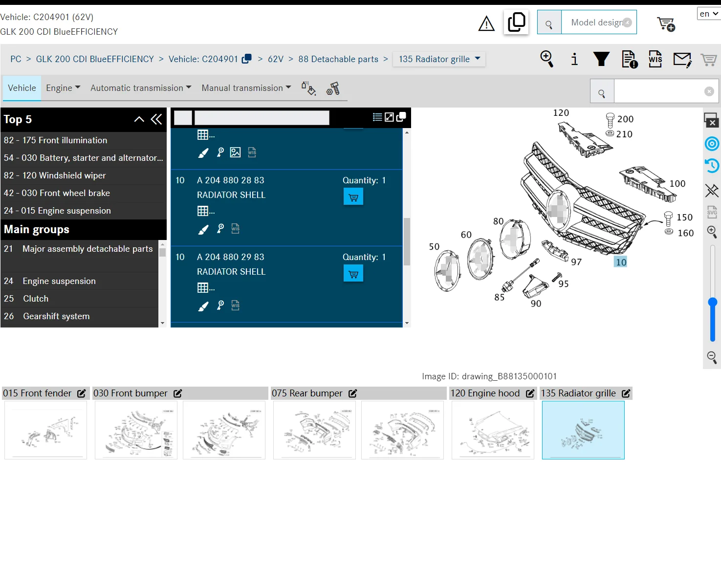Image resolution: width=721 pixels, height=588 pixels.
Task: Open 82 - 175 Front illumination
Action: point(83,140)
